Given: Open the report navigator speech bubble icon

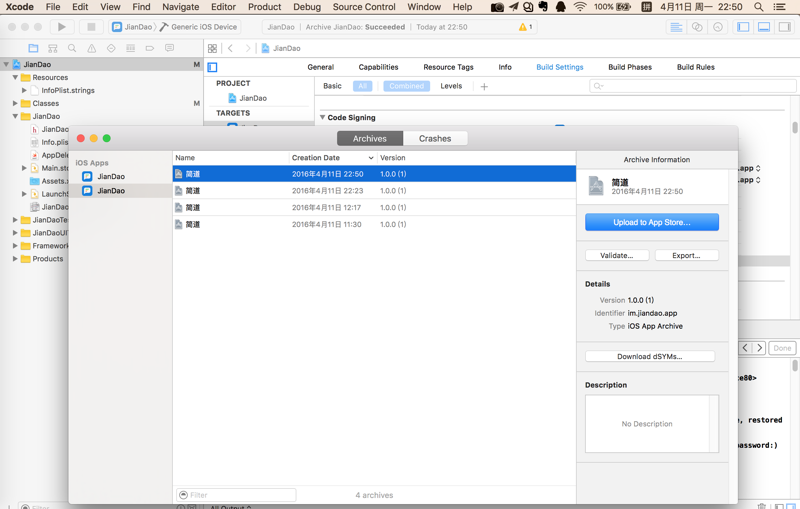Looking at the screenshot, I should (x=169, y=48).
